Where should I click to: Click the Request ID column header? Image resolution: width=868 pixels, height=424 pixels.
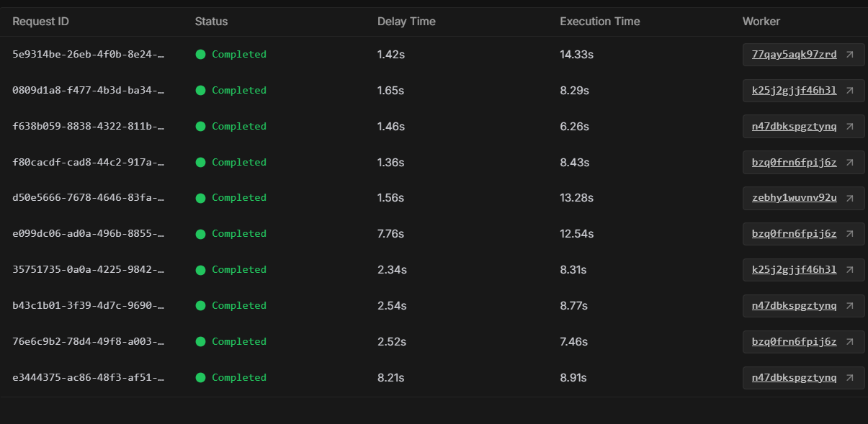(x=41, y=22)
